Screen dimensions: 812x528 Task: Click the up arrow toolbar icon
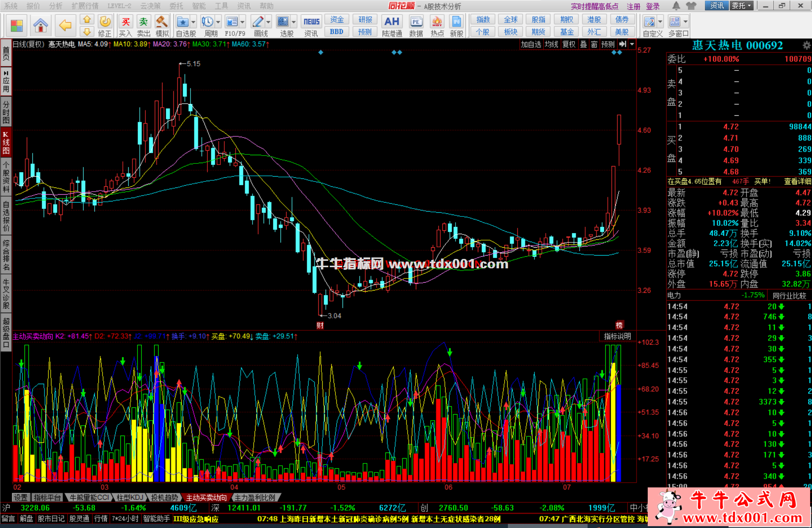(87, 20)
